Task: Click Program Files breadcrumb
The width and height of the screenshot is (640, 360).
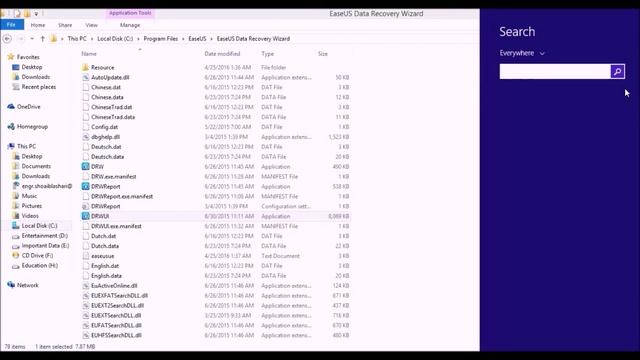Action: pyautogui.click(x=161, y=38)
